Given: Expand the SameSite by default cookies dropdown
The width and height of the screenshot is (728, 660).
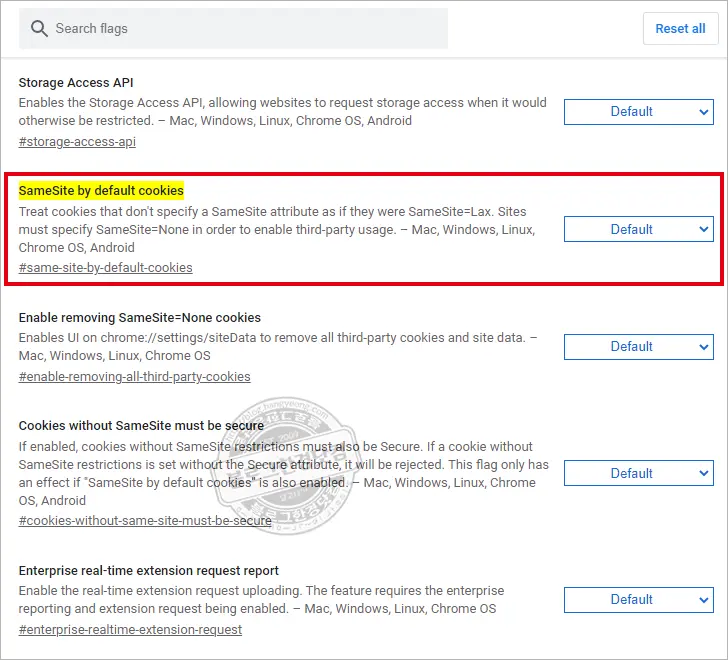Looking at the screenshot, I should pos(638,229).
